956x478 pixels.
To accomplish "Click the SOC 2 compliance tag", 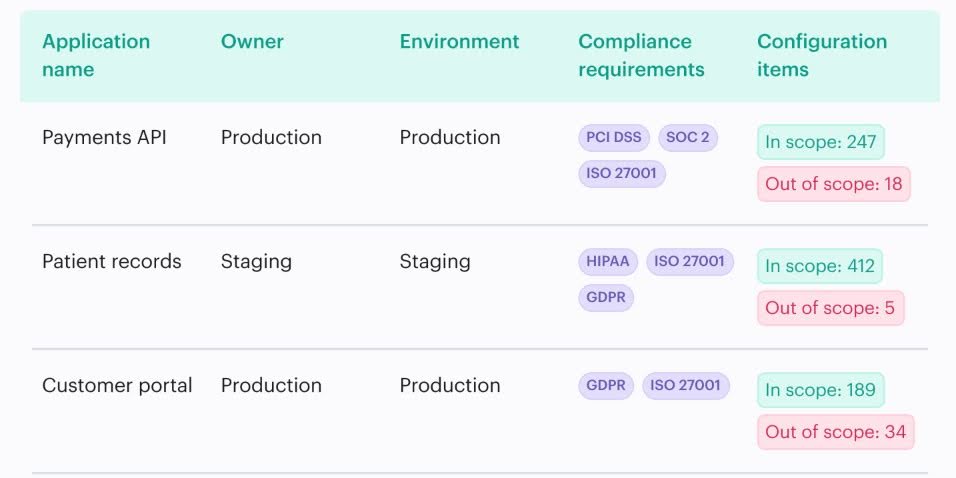I will pyautogui.click(x=688, y=137).
